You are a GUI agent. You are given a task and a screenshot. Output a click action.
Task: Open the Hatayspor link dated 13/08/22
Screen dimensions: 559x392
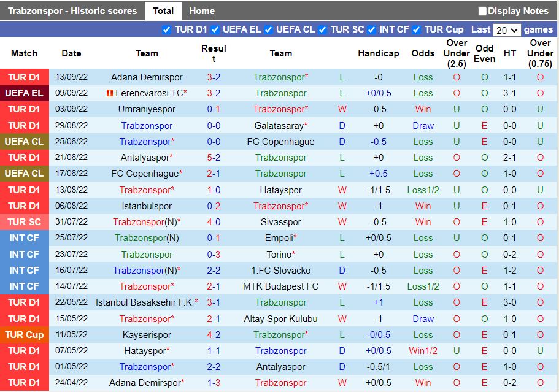[280, 190]
